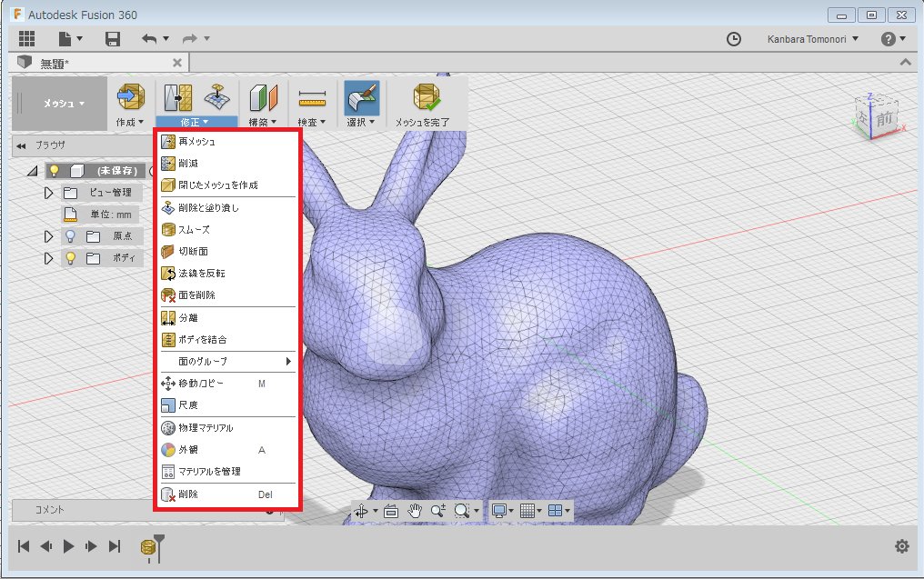The width and height of the screenshot is (924, 579).
Task: Choose 再メッシュ from the menu
Action: [227, 142]
